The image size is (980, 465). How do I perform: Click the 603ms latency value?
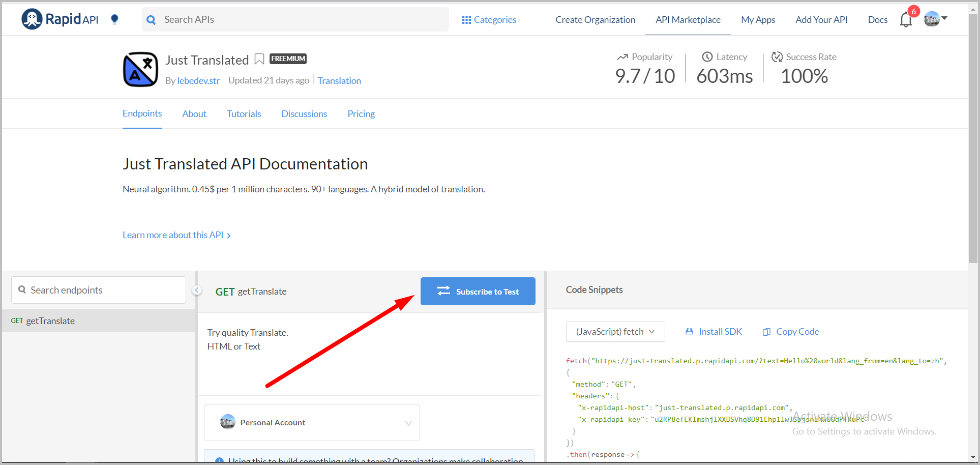pyautogui.click(x=724, y=76)
